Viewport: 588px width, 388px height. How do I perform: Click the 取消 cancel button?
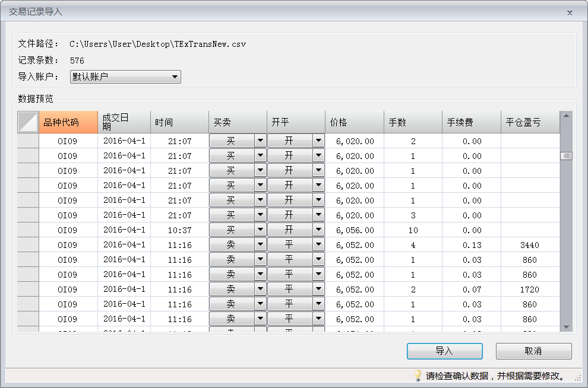click(x=533, y=351)
